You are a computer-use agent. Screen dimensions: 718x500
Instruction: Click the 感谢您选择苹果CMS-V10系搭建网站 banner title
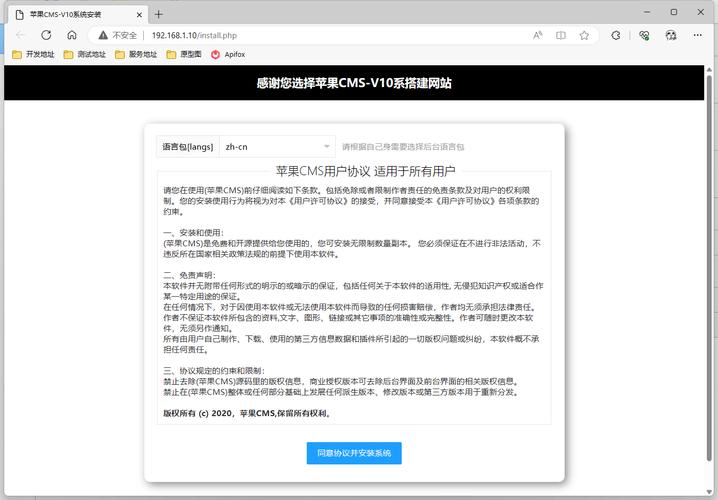tap(354, 83)
